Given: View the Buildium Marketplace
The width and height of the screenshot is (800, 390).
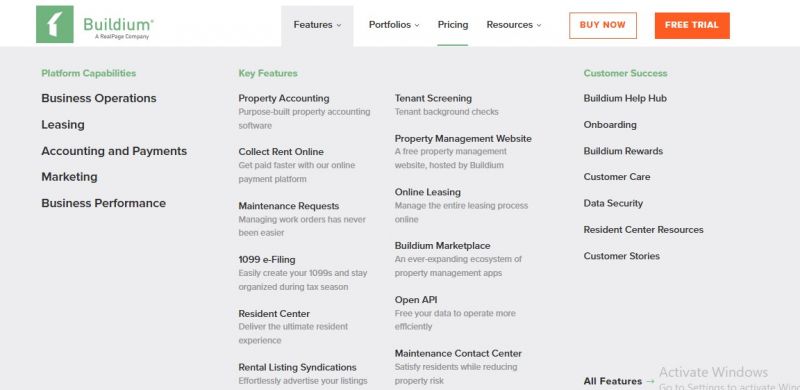Looking at the screenshot, I should coord(442,246).
